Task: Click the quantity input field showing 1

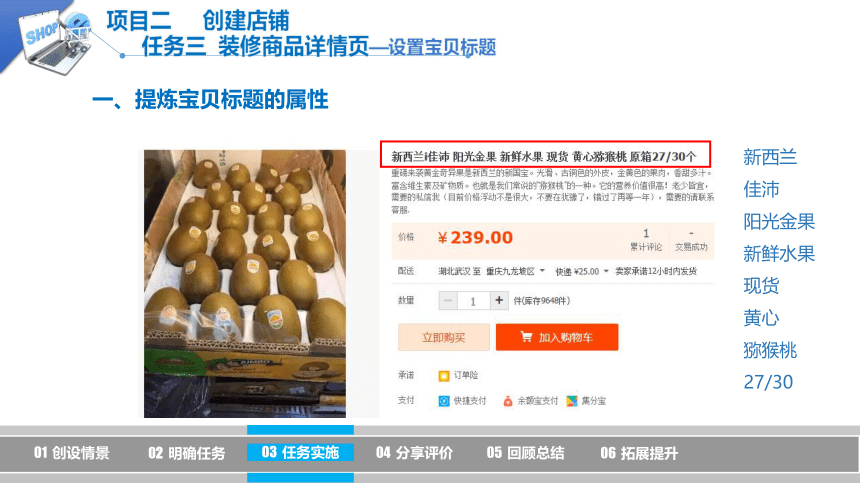Action: pyautogui.click(x=473, y=301)
